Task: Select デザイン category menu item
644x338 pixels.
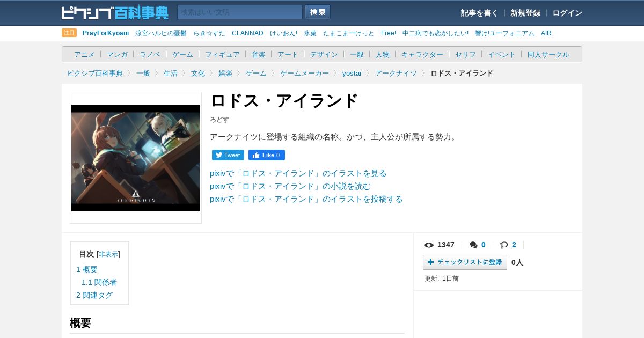Action: [x=324, y=54]
